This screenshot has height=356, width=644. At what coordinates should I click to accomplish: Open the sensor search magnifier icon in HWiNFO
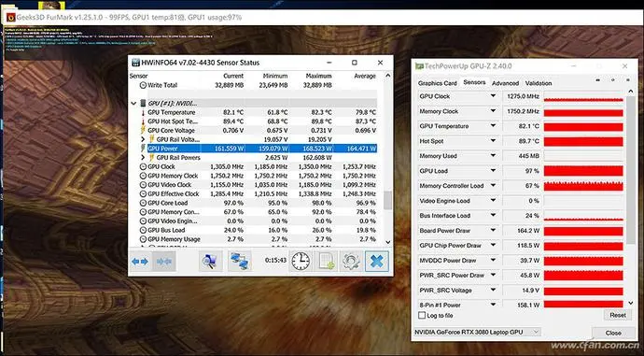tap(210, 262)
